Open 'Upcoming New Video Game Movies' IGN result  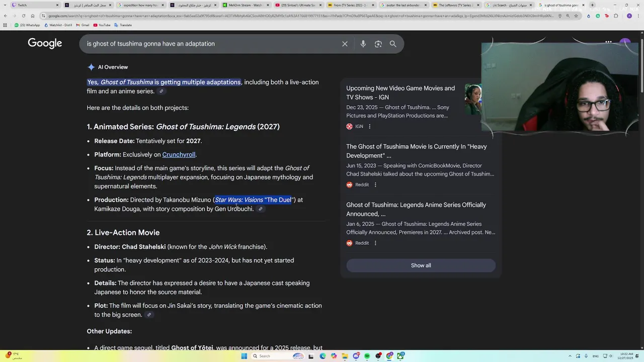click(400, 93)
